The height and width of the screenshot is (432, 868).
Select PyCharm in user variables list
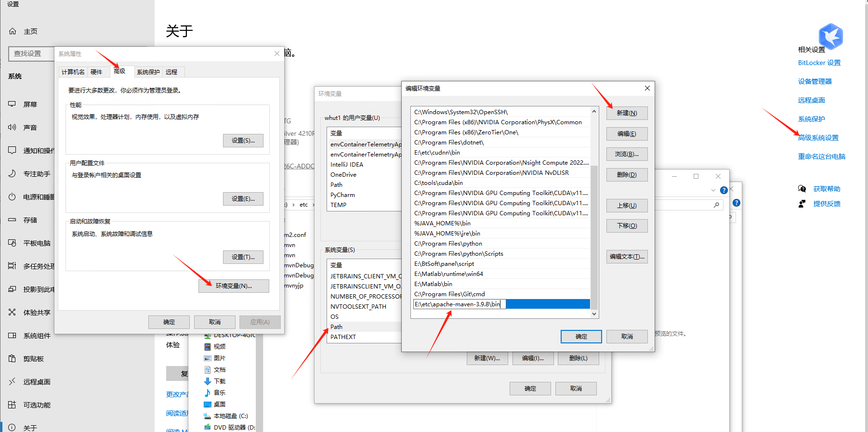(x=365, y=195)
